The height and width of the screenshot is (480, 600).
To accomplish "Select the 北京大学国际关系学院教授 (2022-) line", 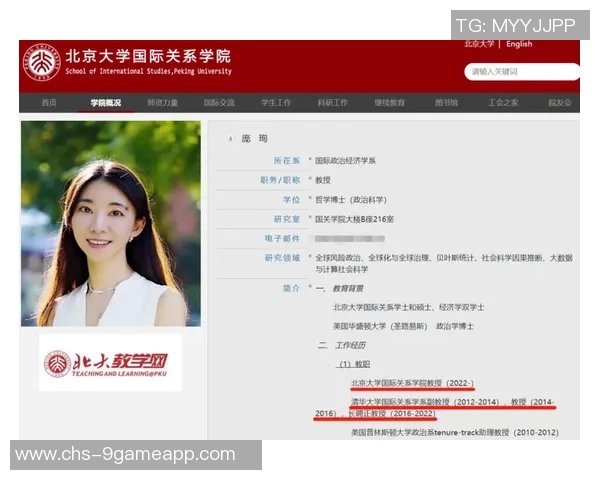I will click(x=412, y=383).
